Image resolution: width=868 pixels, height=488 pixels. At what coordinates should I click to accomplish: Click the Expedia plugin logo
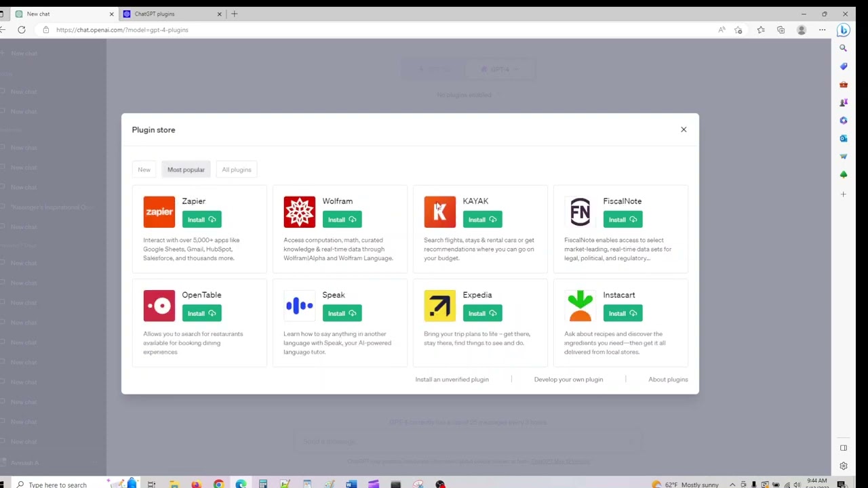tap(439, 306)
